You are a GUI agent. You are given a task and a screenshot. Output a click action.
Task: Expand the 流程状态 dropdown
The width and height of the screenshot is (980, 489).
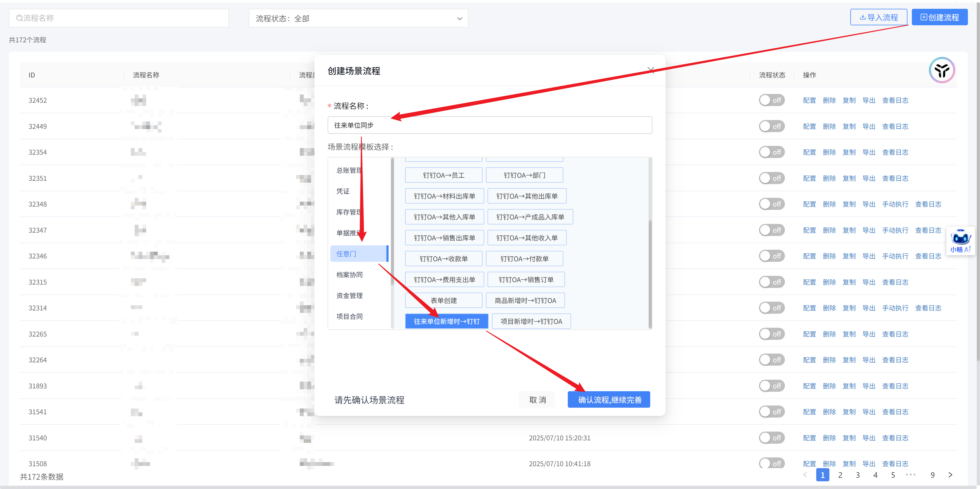[x=358, y=18]
